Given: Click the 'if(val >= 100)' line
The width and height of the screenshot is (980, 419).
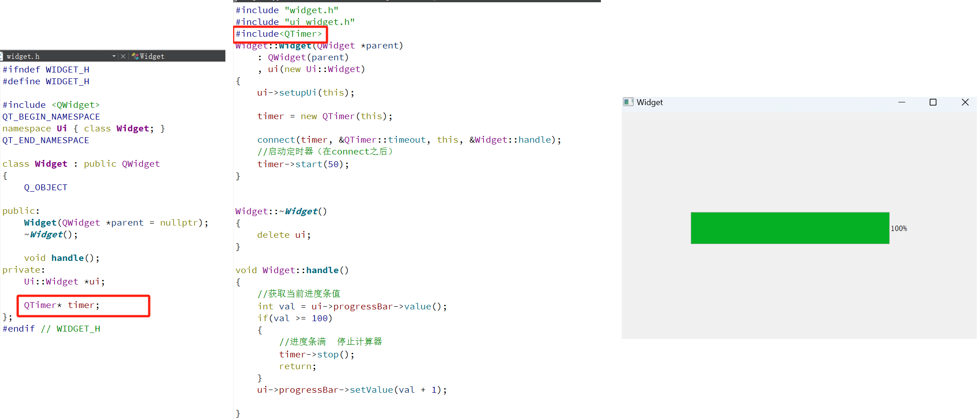Looking at the screenshot, I should pos(295,318).
